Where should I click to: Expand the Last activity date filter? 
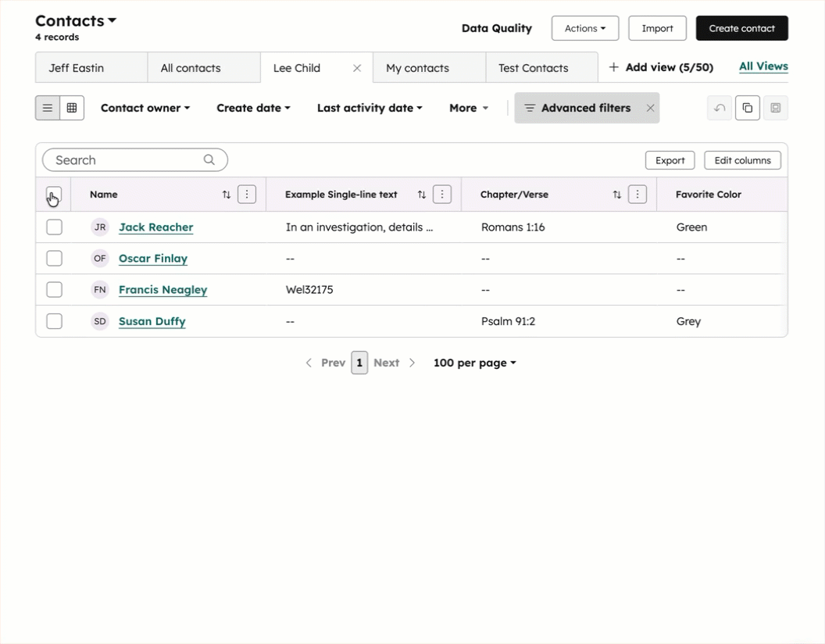point(369,108)
